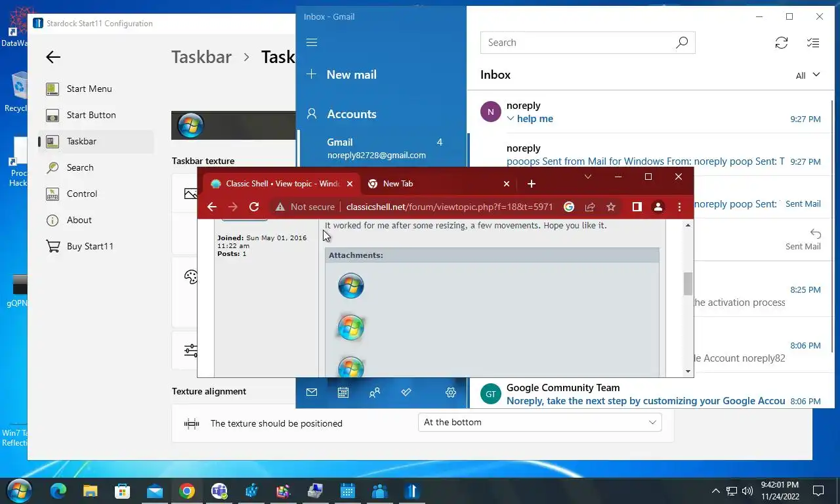Open Microsoft Teams icon on taskbar

click(x=219, y=491)
